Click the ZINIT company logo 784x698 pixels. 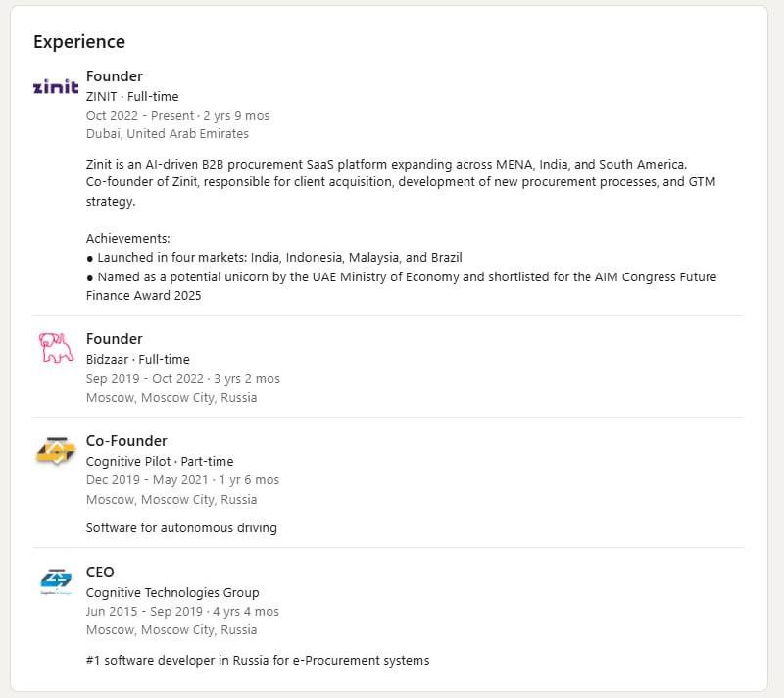[56, 86]
